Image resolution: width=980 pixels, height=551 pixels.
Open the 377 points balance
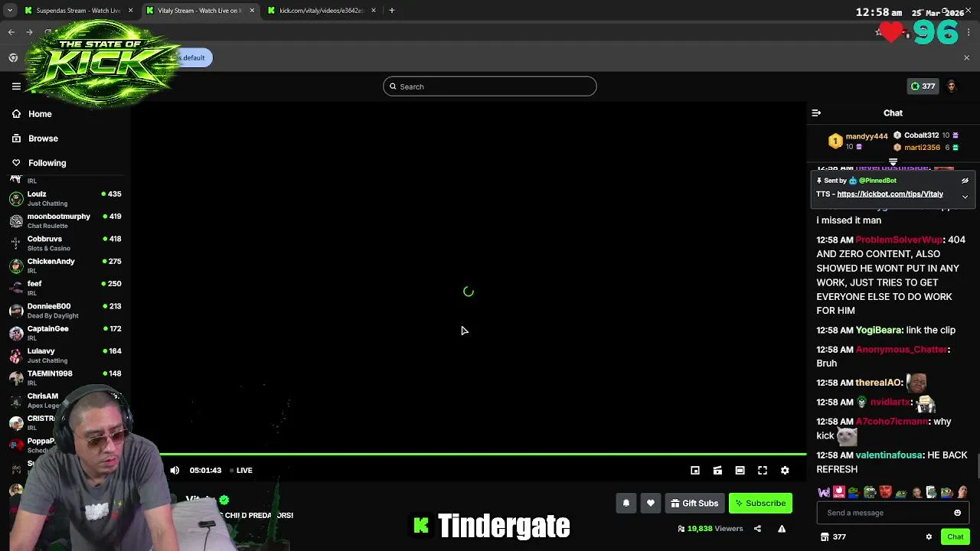[923, 86]
